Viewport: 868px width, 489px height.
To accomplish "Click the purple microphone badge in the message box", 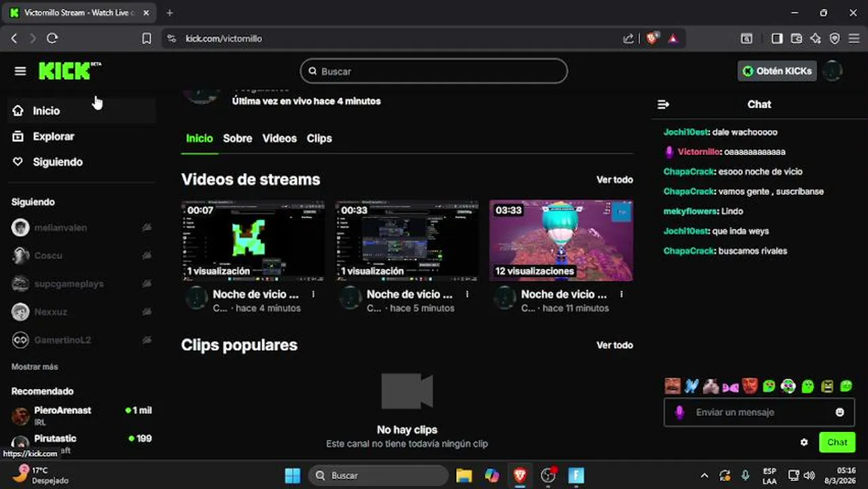I will tap(679, 412).
